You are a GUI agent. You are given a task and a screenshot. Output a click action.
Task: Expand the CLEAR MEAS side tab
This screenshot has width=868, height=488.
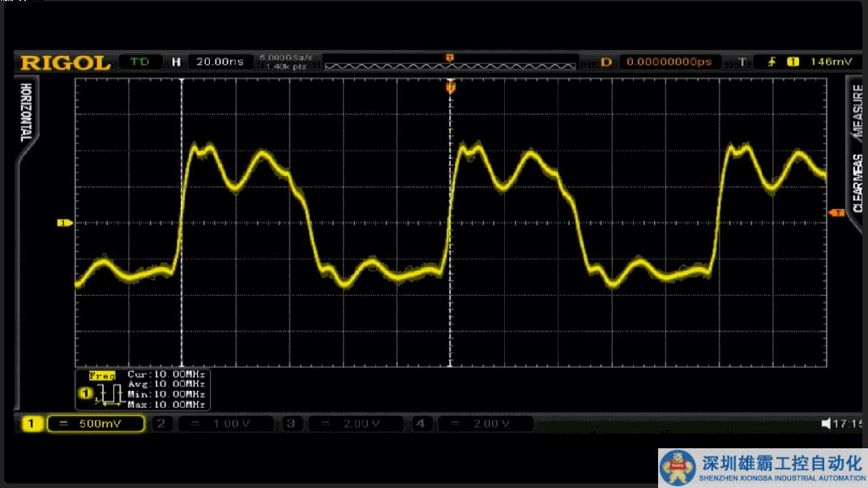856,182
